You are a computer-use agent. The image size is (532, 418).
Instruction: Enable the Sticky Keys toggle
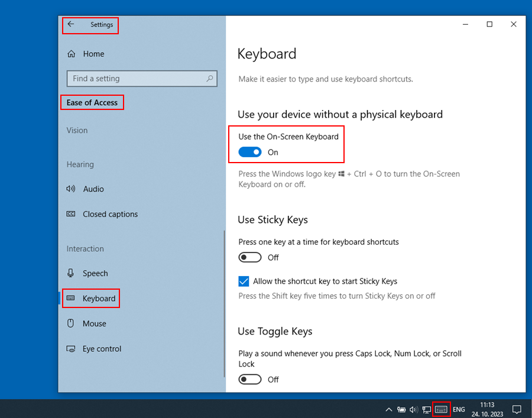[249, 258]
